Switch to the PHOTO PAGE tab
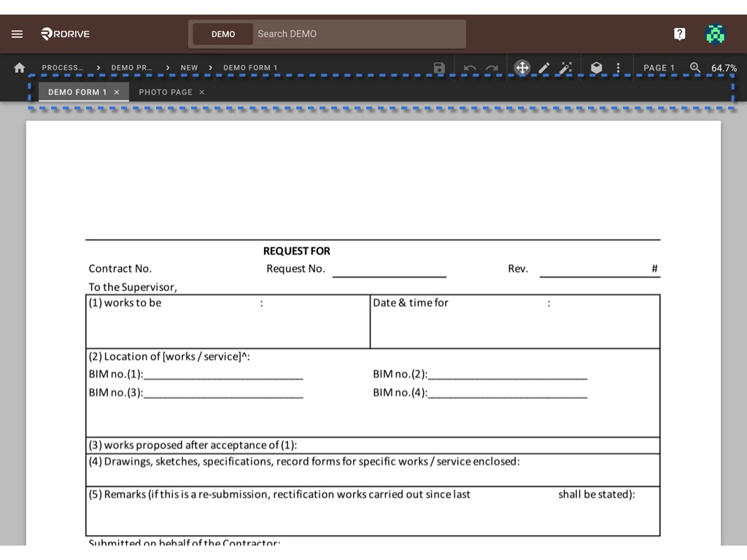Image resolution: width=747 pixels, height=560 pixels. pyautogui.click(x=166, y=92)
